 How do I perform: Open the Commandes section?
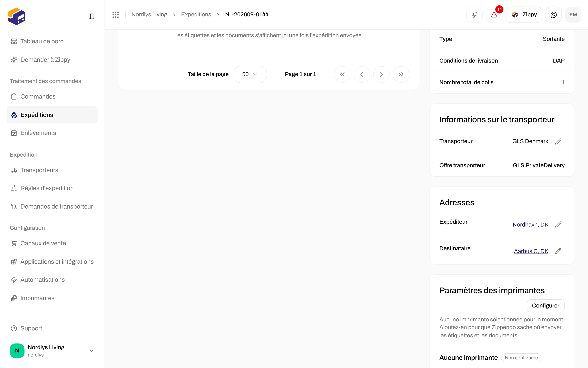[x=52, y=96]
